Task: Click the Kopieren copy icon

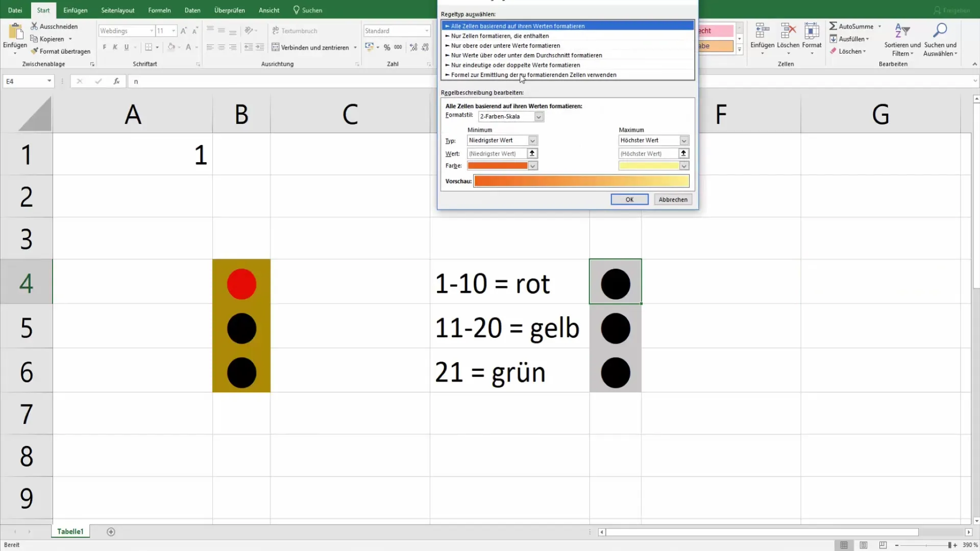Action: coord(34,39)
